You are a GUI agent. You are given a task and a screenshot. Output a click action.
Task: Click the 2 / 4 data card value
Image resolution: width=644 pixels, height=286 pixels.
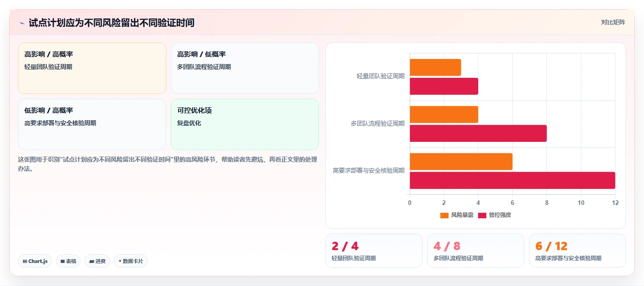click(345, 246)
